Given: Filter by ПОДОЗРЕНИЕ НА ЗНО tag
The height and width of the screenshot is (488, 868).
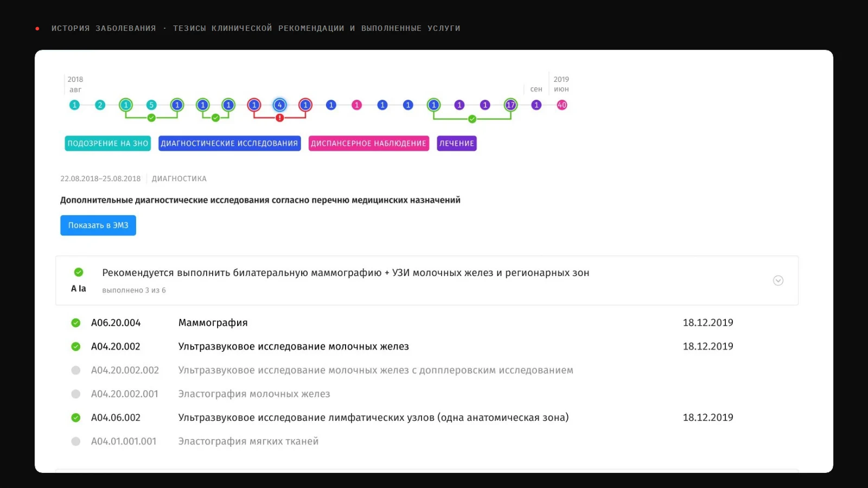Looking at the screenshot, I should (x=108, y=143).
